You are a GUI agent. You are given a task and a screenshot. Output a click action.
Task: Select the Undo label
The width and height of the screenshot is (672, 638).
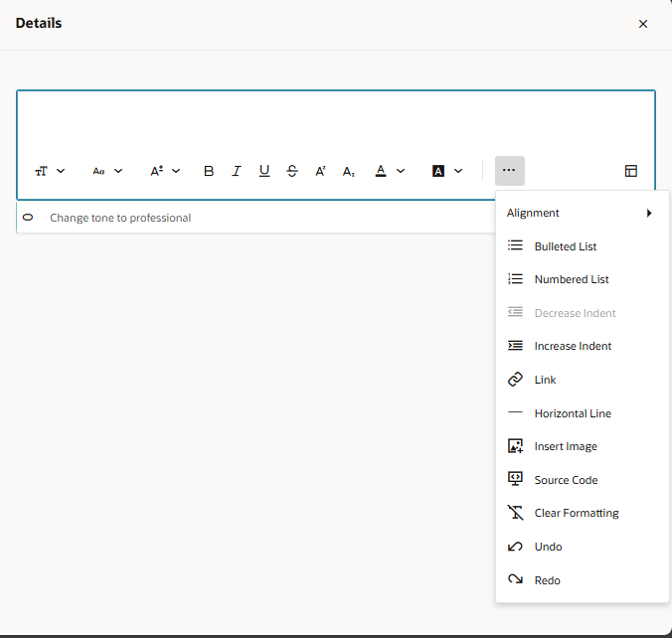pos(548,547)
